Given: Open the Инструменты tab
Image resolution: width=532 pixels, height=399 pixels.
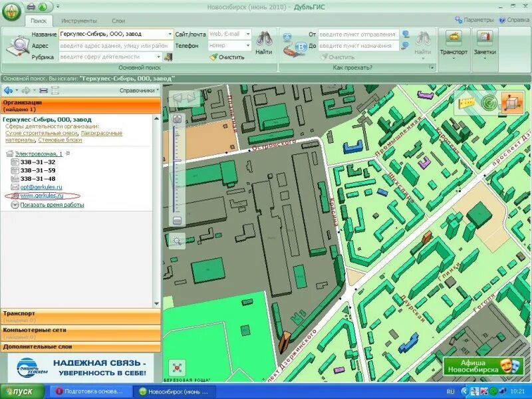Looking at the screenshot, I should [79, 21].
